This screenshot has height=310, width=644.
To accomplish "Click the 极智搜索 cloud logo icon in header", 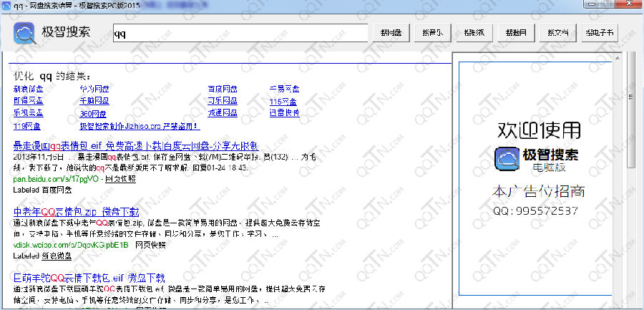I will coord(24,33).
